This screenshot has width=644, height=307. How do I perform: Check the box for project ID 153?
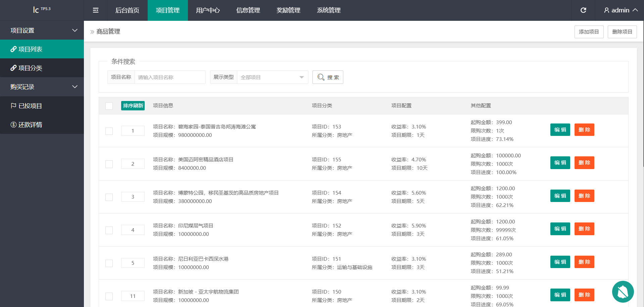click(109, 131)
